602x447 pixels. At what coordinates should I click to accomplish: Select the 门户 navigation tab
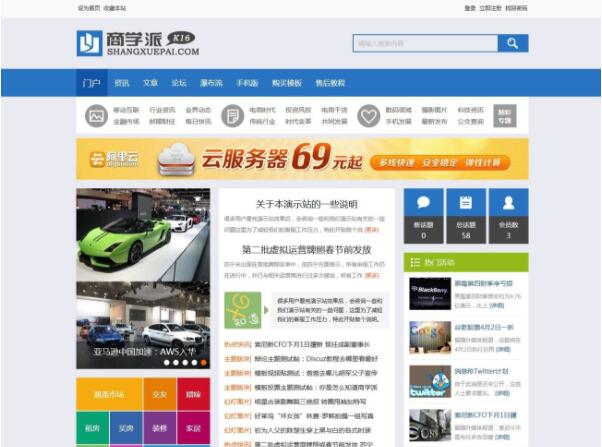(92, 83)
